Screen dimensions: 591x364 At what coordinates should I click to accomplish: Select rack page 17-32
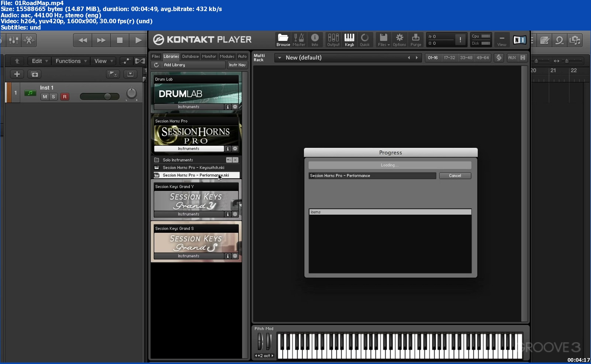click(x=449, y=58)
